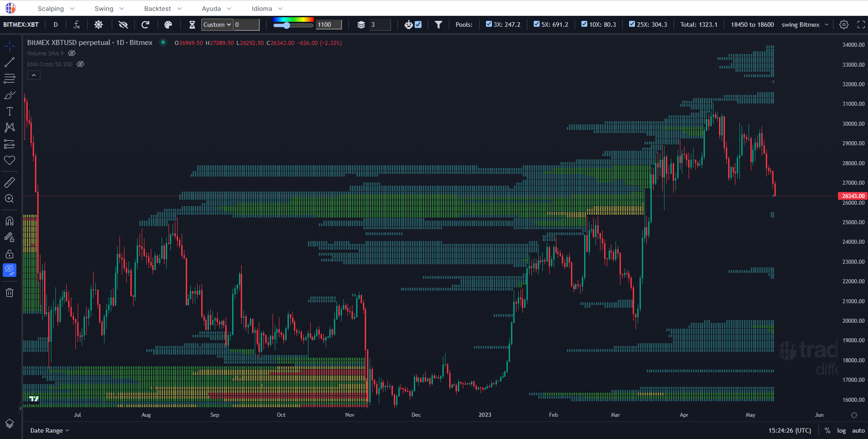Open object tree layers icon at bottom left

pyautogui.click(x=10, y=424)
